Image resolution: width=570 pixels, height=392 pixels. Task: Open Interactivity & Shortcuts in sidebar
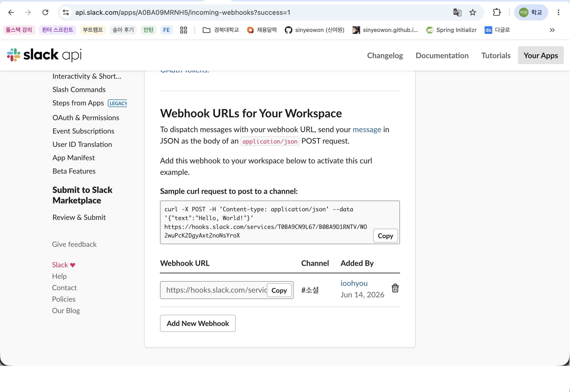(87, 76)
